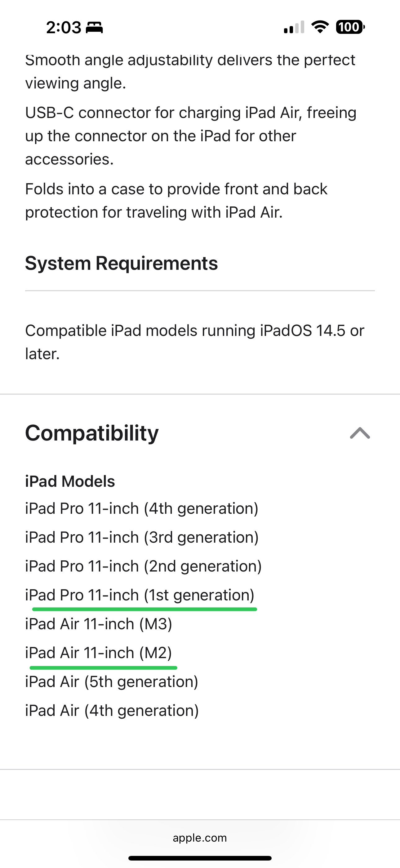Screen dimensions: 400x868
Task: Select iPad Pro 11-inch (1st generation) entry
Action: 140,595
